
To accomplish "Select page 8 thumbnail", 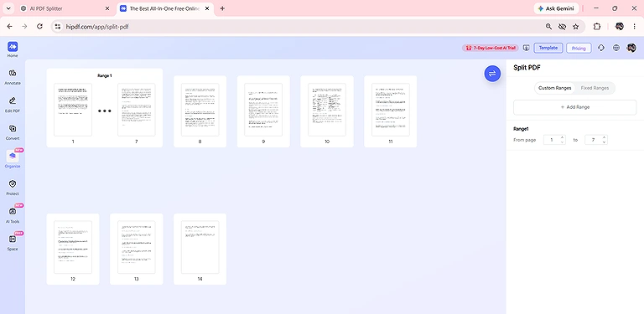I will tap(200, 110).
